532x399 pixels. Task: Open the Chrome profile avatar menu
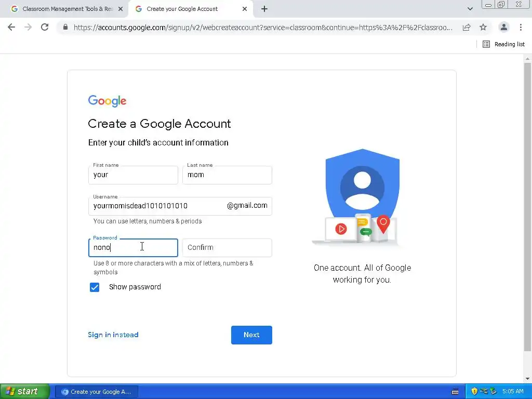coord(504,27)
